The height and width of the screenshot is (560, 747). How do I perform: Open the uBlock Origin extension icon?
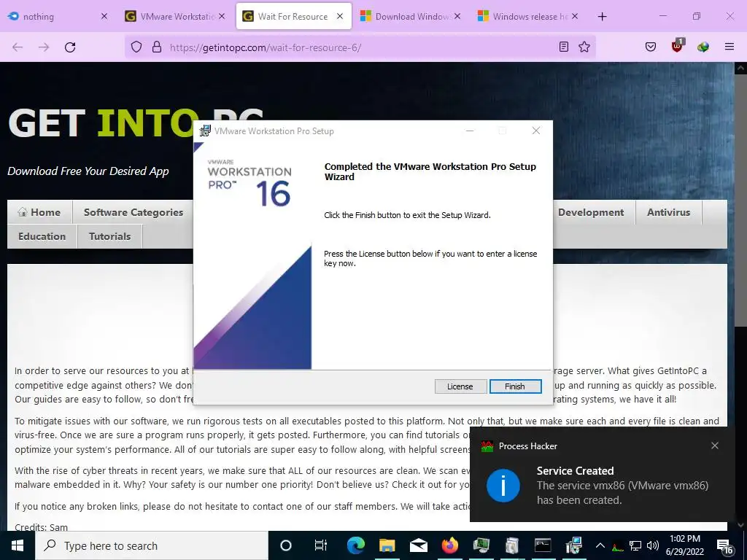(677, 46)
